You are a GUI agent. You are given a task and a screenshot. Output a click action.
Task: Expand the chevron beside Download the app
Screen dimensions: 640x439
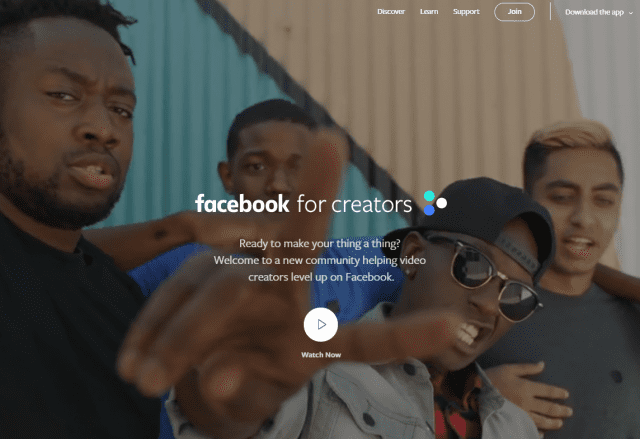pos(631,13)
